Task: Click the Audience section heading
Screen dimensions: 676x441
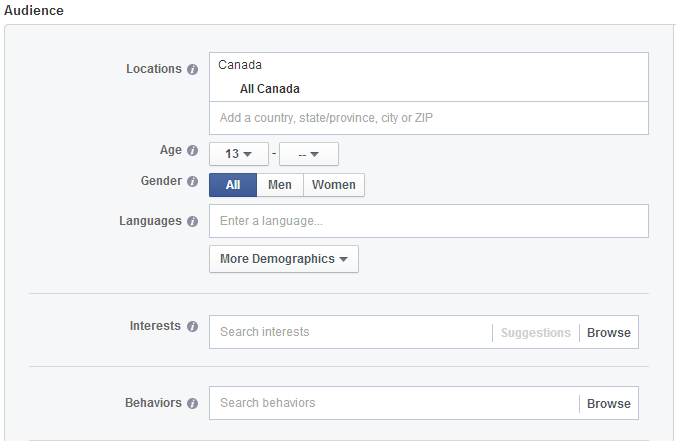Action: [34, 10]
